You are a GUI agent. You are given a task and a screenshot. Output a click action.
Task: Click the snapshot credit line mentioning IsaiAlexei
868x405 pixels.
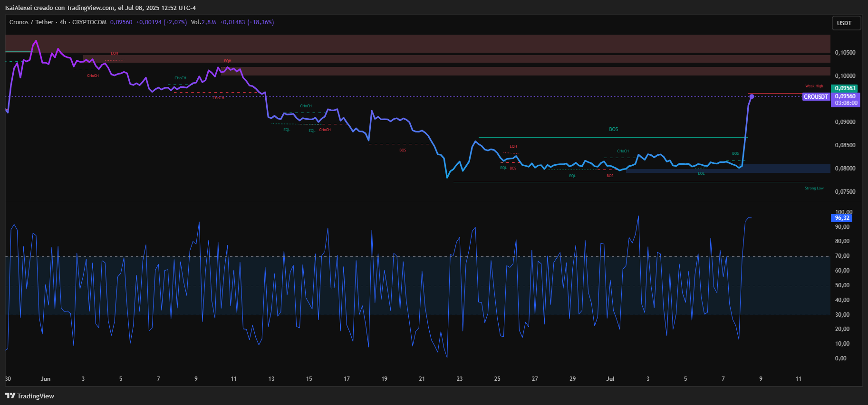pos(100,8)
